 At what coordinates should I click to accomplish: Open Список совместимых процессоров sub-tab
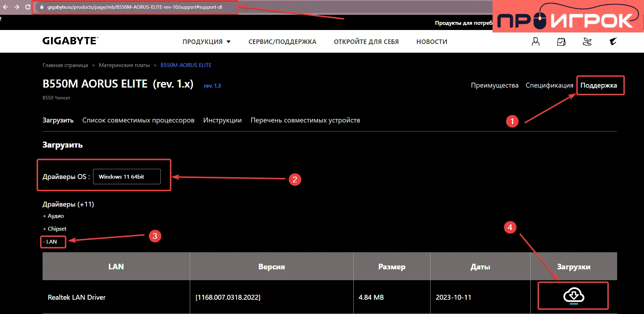click(138, 120)
